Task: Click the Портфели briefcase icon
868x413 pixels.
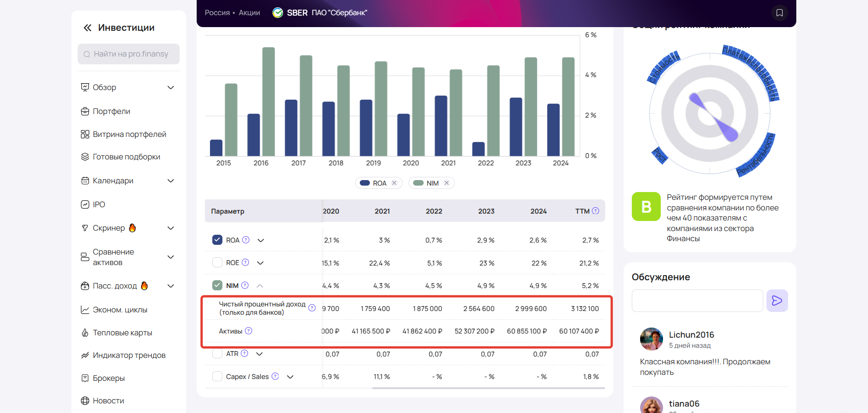Action: [85, 111]
